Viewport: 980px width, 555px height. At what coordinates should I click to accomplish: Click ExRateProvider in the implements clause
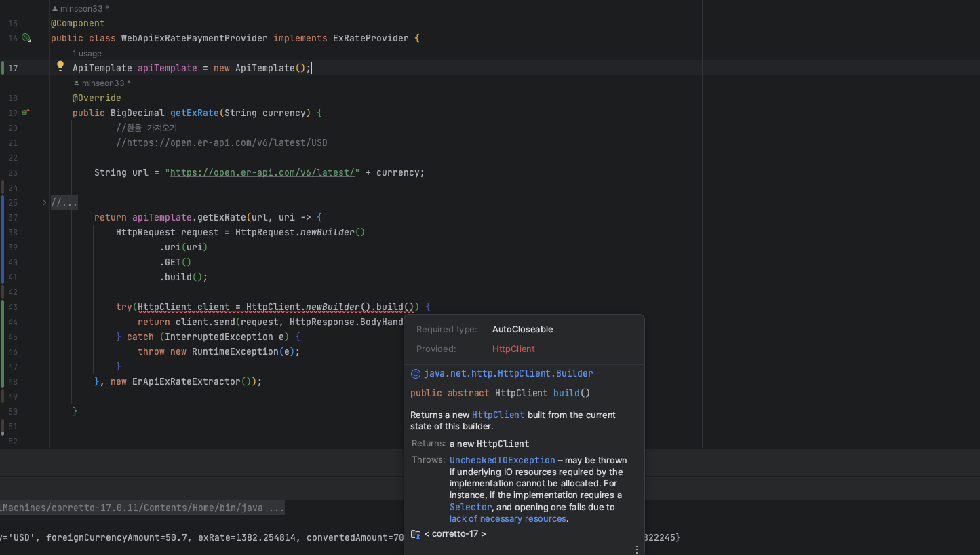pyautogui.click(x=371, y=39)
